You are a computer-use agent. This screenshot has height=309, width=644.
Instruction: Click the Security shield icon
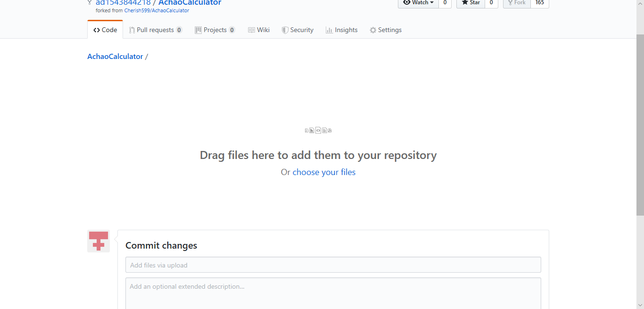[285, 30]
